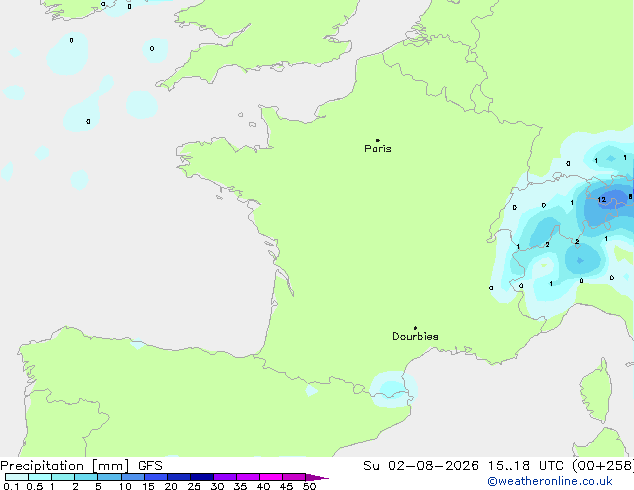Screen dimensions: 634x490
Task: Click the 0.5 legend scale label
Action: click(x=34, y=486)
